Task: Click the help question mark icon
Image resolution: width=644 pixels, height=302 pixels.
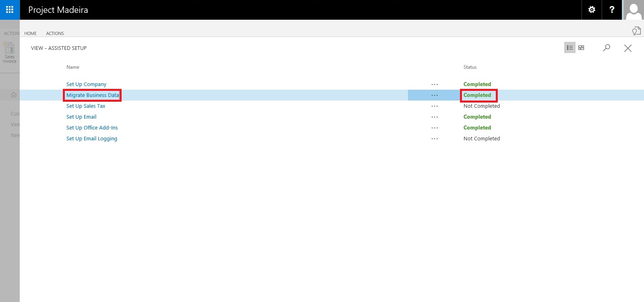Action: pyautogui.click(x=612, y=10)
